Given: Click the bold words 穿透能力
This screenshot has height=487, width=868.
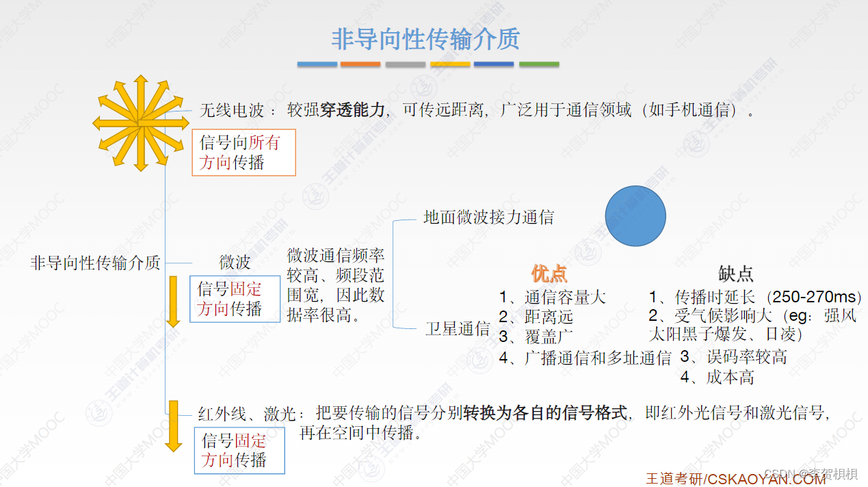Looking at the screenshot, I should click(353, 109).
